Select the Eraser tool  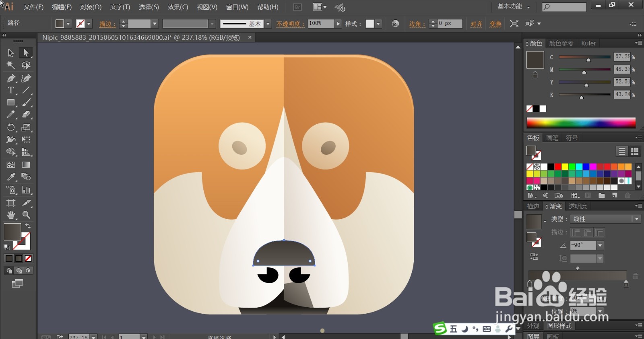(x=26, y=115)
